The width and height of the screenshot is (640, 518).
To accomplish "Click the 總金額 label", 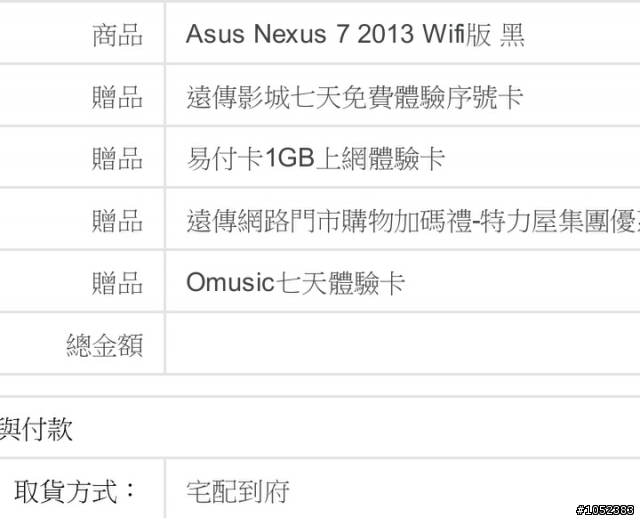I will pyautogui.click(x=104, y=345).
